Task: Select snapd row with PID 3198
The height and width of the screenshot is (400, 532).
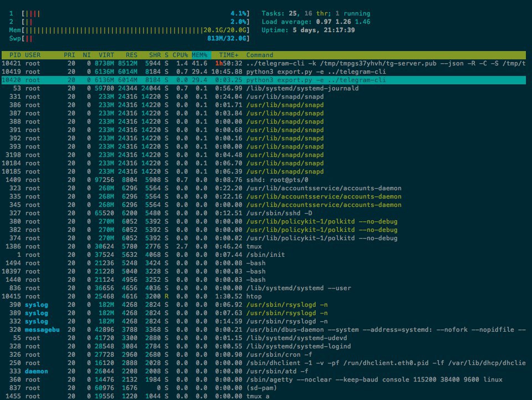Action: click(x=264, y=155)
